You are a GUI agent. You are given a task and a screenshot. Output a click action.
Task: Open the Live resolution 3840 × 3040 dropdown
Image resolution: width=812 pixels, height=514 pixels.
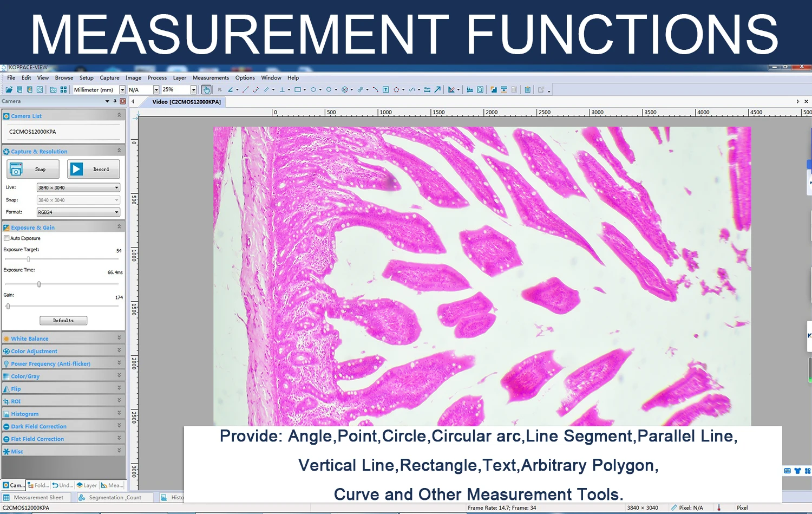point(78,187)
